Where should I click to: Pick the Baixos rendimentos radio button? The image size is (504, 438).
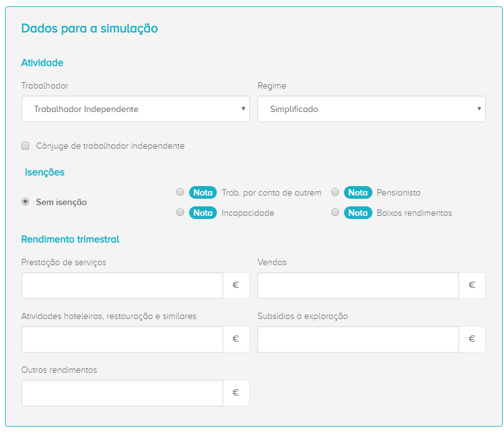click(x=336, y=213)
